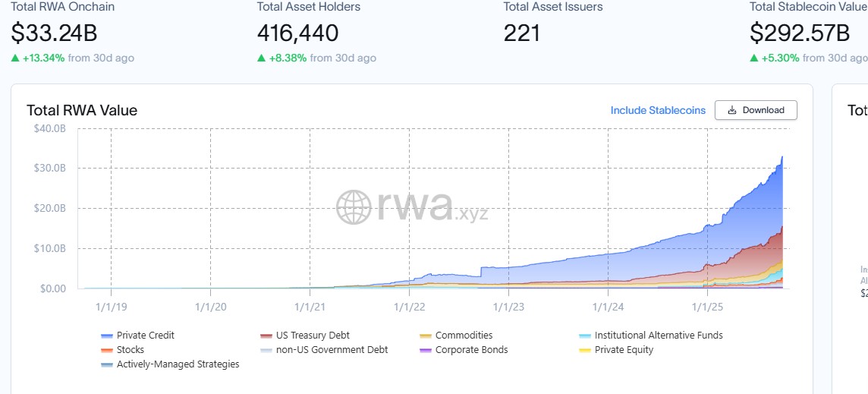Click the 1/1/25 marker on chart axis
Image resolution: width=868 pixels, height=394 pixels.
[x=707, y=307]
